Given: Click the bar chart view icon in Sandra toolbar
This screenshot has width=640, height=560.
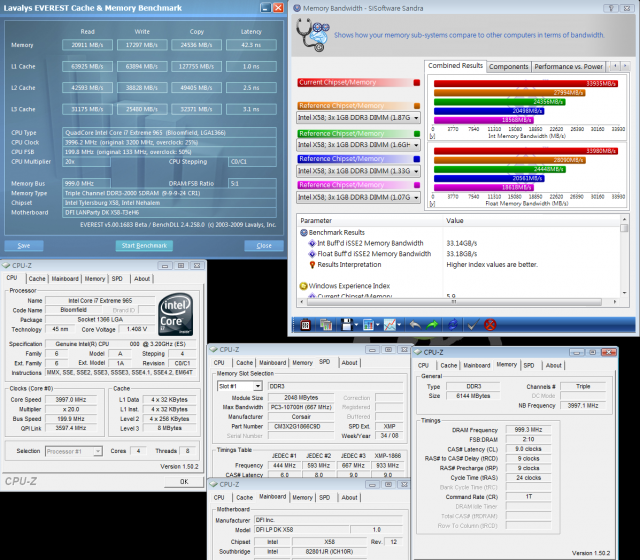Looking at the screenshot, I should click(368, 325).
